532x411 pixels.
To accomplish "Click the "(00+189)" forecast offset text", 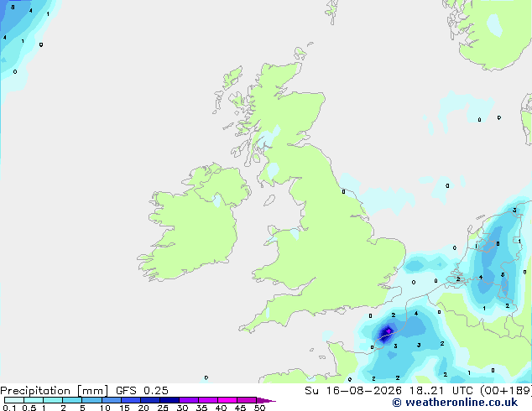I will pos(506,391).
